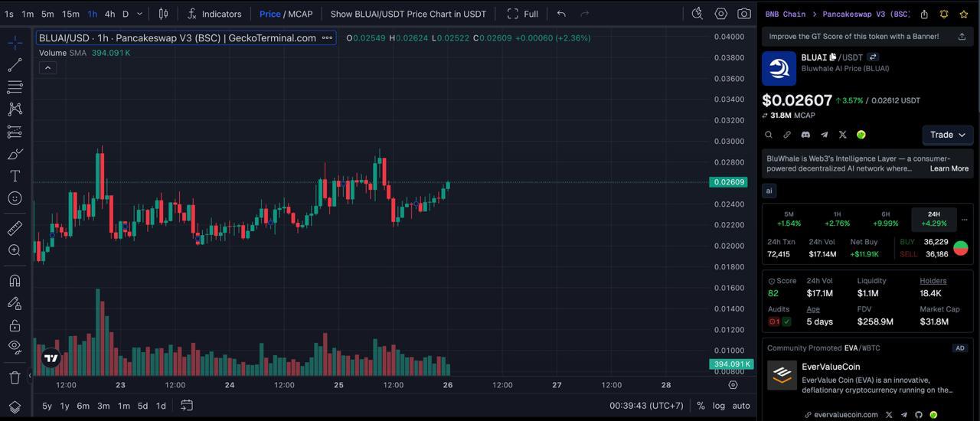The width and height of the screenshot is (980, 421).
Task: Delete drawings with the trash icon
Action: pyautogui.click(x=15, y=377)
